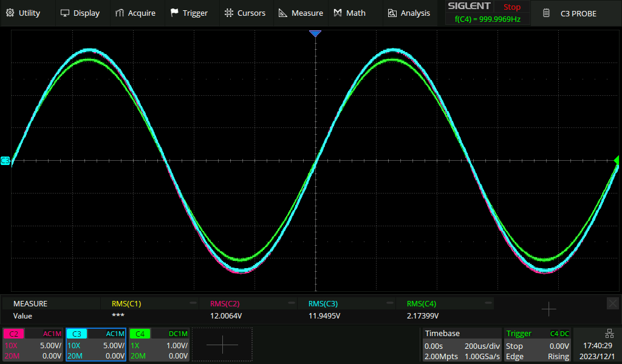Click the C3 channel ground level marker
Viewport: 622px width, 364px height.
5,160
